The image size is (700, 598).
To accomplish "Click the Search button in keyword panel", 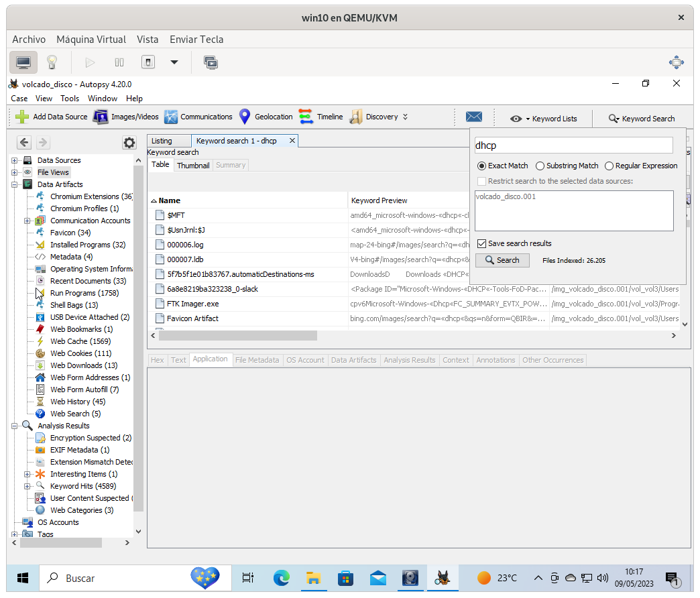I will pos(502,260).
